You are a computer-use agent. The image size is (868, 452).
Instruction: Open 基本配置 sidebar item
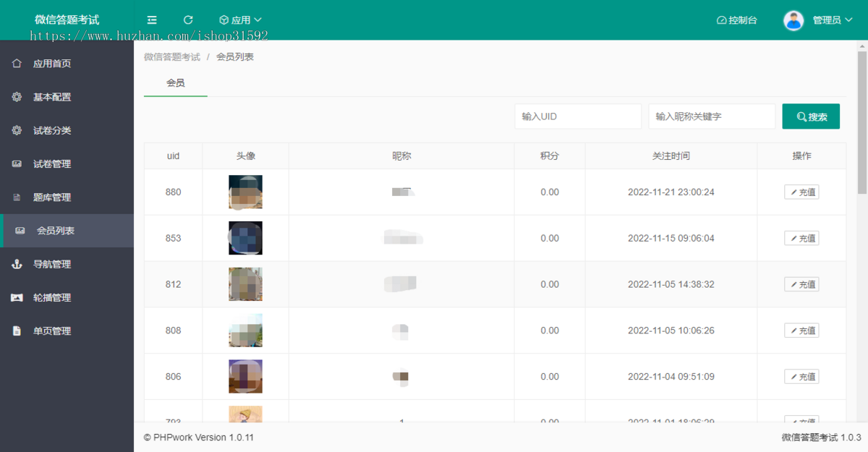click(67, 97)
